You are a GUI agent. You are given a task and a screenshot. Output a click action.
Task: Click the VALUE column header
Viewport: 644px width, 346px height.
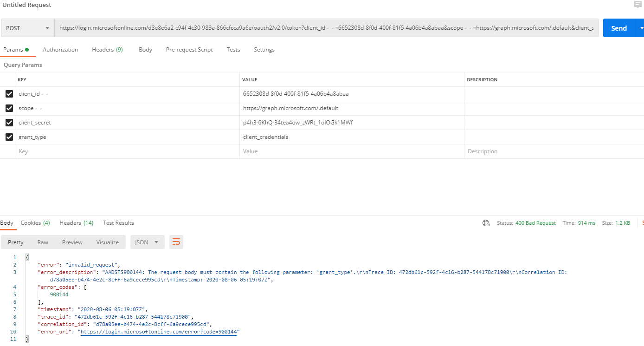pos(250,80)
